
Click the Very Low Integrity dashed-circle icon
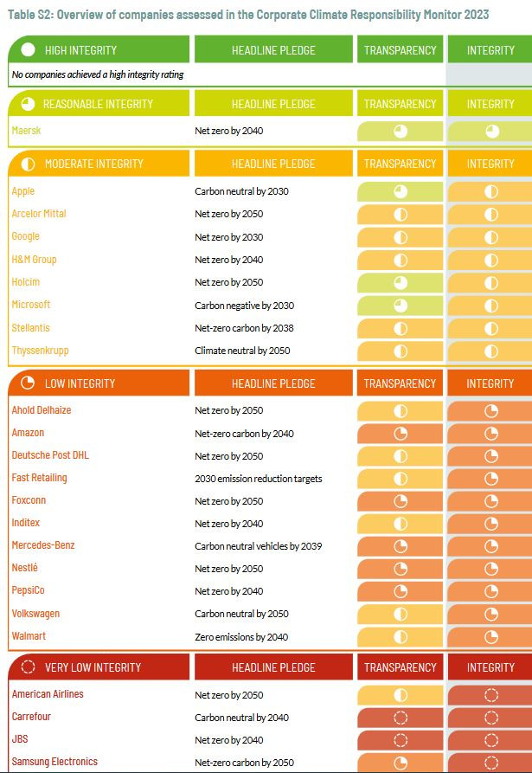(28, 667)
